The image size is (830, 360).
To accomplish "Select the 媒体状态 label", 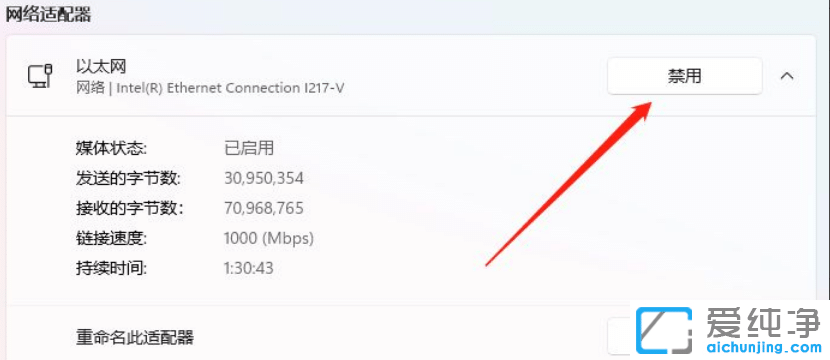I will click(x=111, y=148).
